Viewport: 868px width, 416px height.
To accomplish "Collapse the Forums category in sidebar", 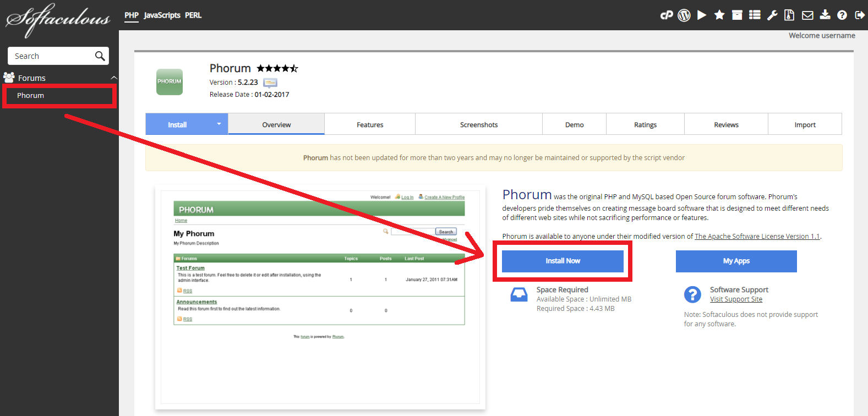I will (114, 78).
